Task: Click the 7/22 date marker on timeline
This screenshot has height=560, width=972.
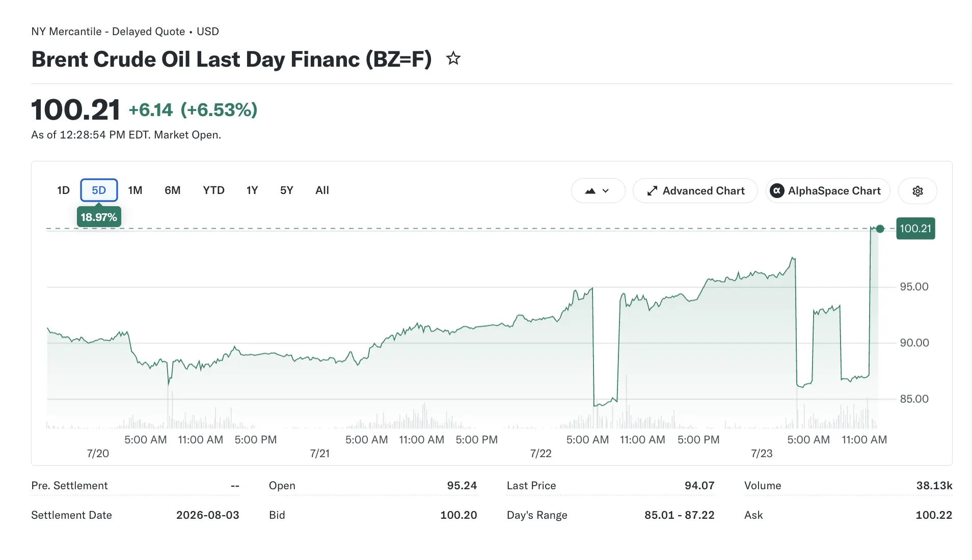Action: (x=541, y=453)
